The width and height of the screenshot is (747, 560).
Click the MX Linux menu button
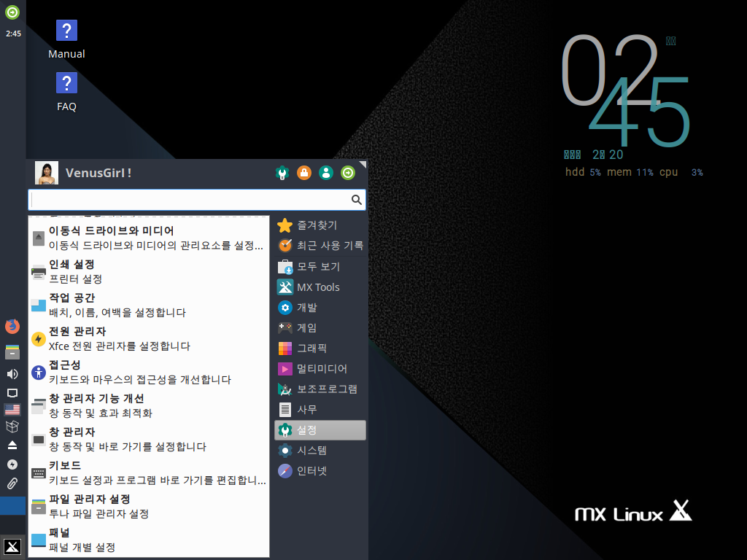coord(12,547)
